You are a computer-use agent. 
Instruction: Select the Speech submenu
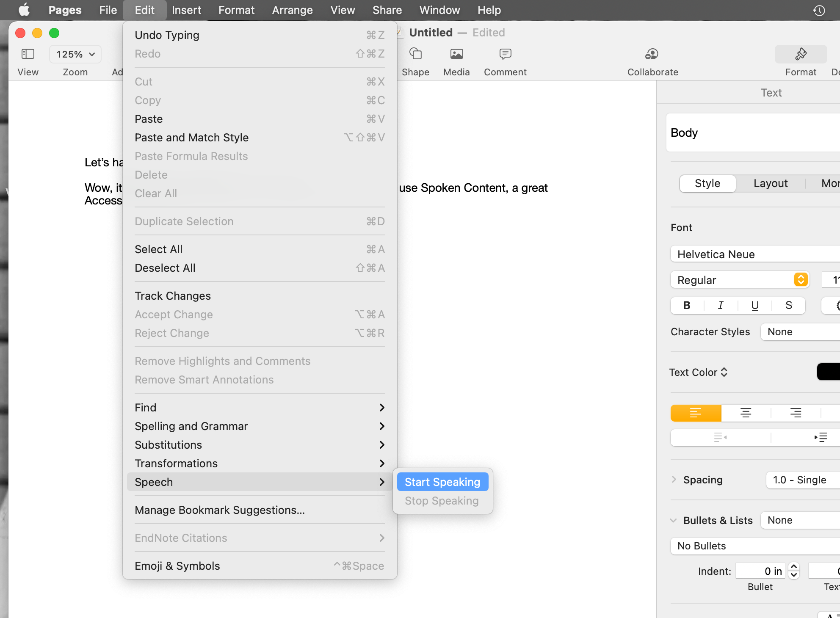tap(259, 483)
